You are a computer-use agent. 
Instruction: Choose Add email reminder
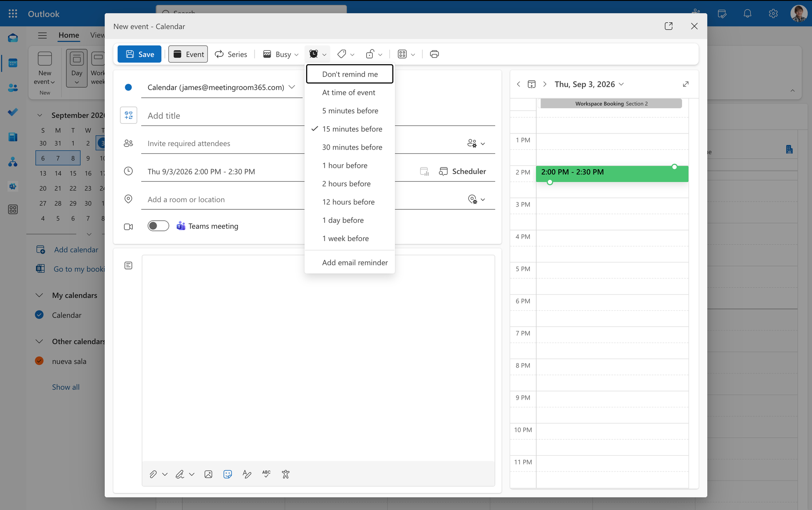pyautogui.click(x=350, y=263)
